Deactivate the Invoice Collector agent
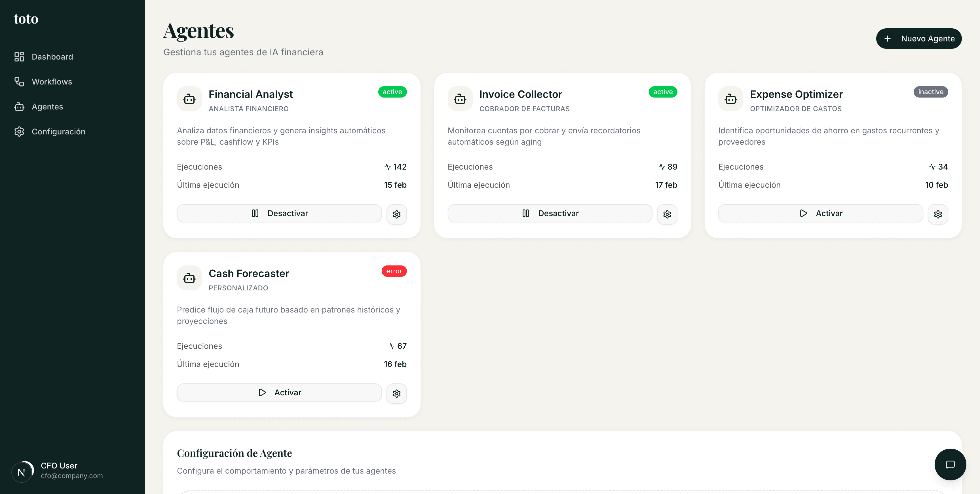Screen dimensions: 980x494 pos(550,213)
